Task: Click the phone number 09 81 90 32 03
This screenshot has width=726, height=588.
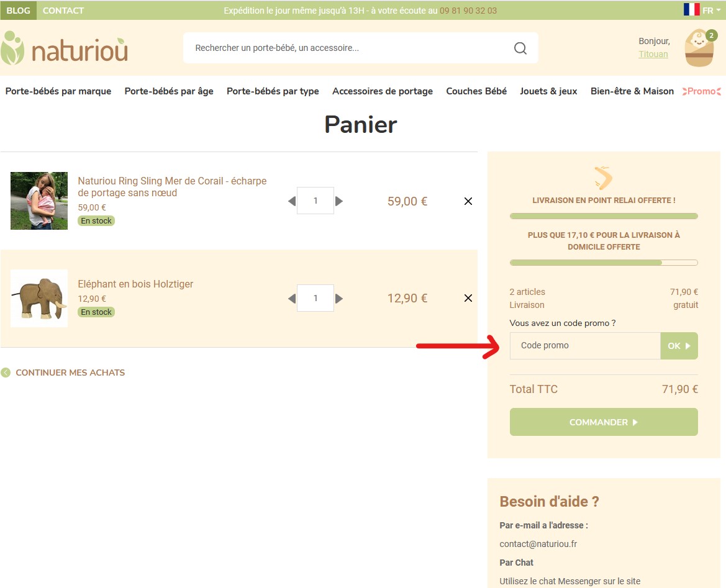Action: coord(468,11)
